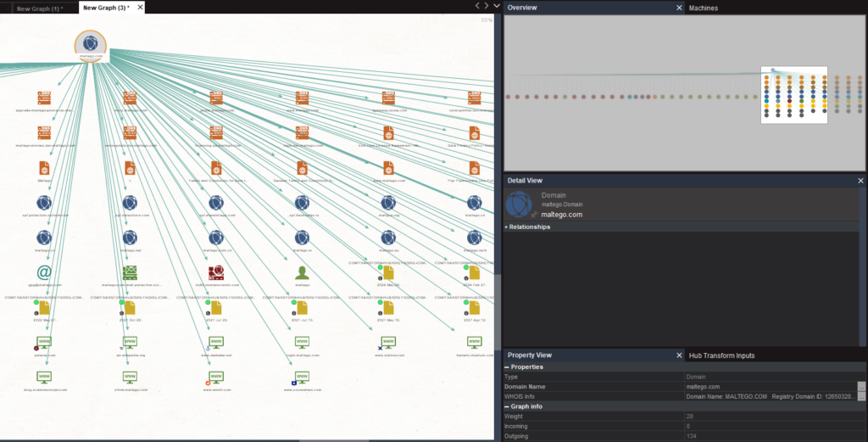Select the paterva.com website entity
Screen dimensions: 868x442
44,342
